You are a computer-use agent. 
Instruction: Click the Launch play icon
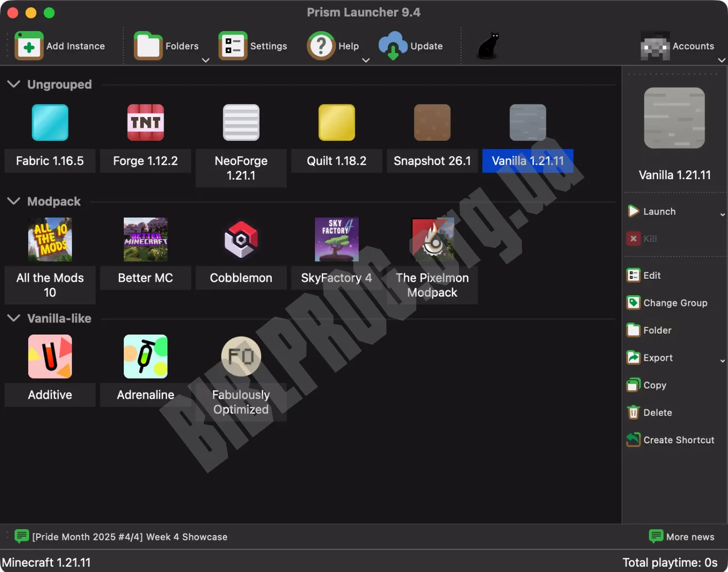coord(633,211)
